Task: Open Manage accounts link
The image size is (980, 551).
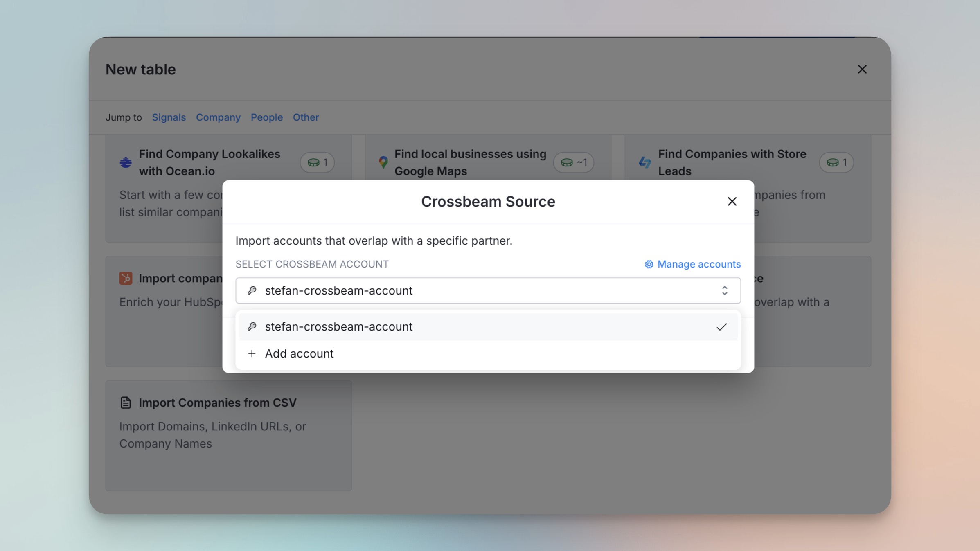Action: coord(698,264)
